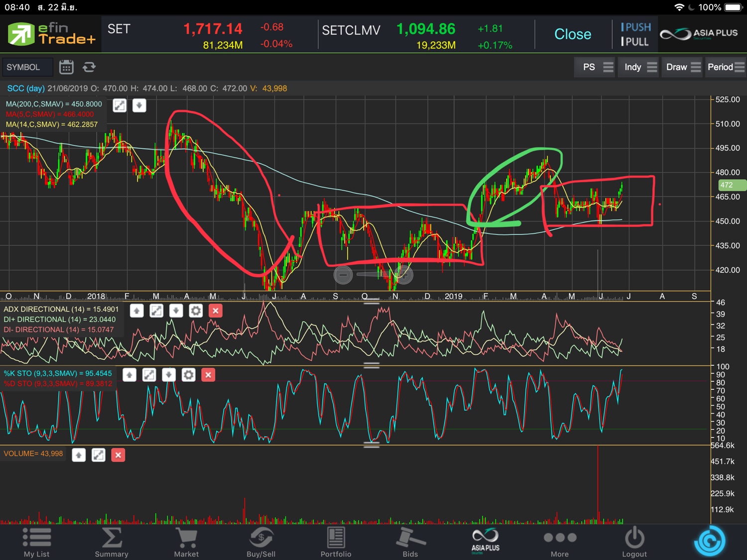Open settings gear for ADX Directional indicator
The image size is (747, 560).
pyautogui.click(x=196, y=311)
